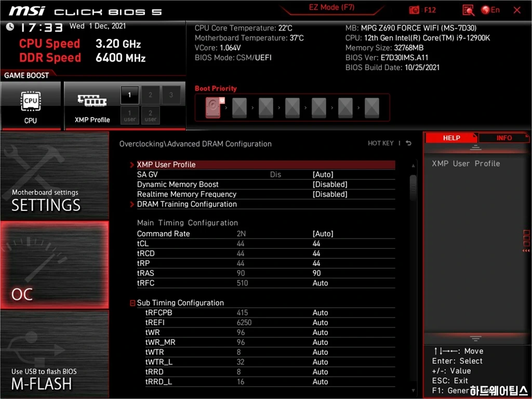Edit the tCL value field
The width and height of the screenshot is (532, 399).
coord(316,244)
